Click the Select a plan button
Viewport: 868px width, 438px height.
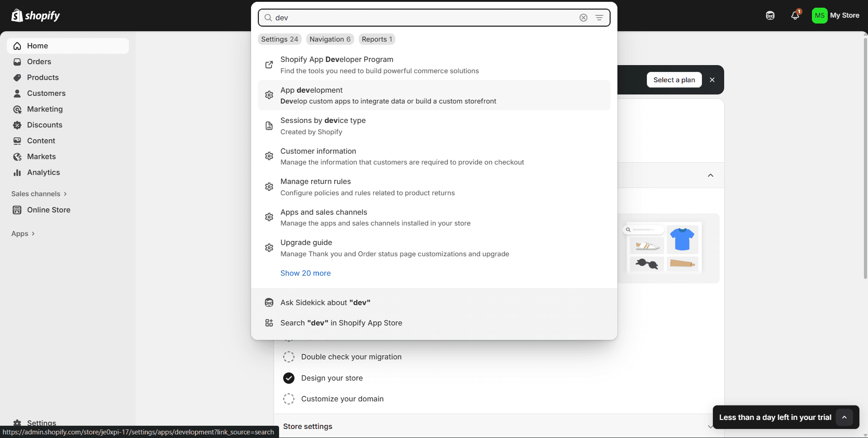(674, 80)
